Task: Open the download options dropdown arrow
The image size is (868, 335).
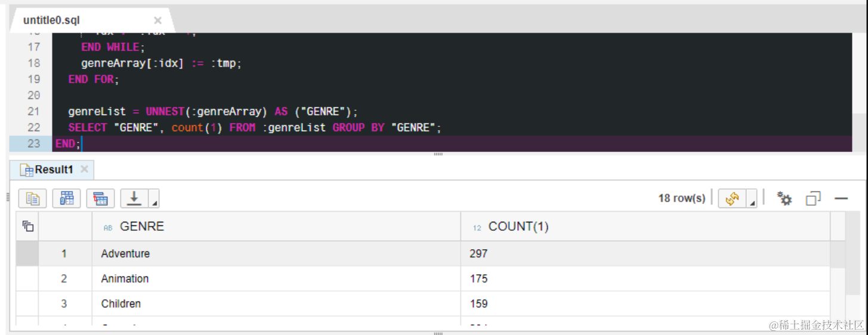Action: click(x=155, y=198)
